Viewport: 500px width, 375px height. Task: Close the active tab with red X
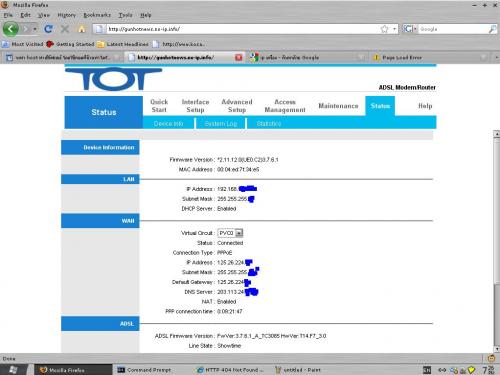(239, 57)
